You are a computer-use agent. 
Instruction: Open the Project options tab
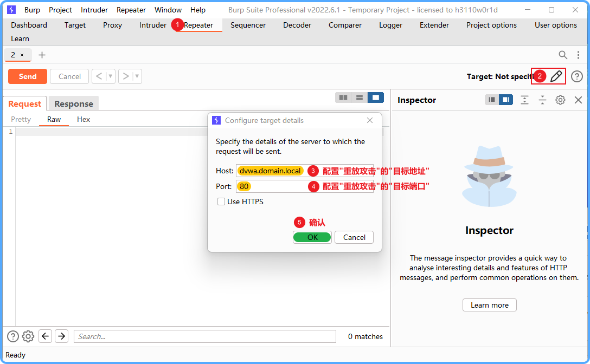click(491, 25)
